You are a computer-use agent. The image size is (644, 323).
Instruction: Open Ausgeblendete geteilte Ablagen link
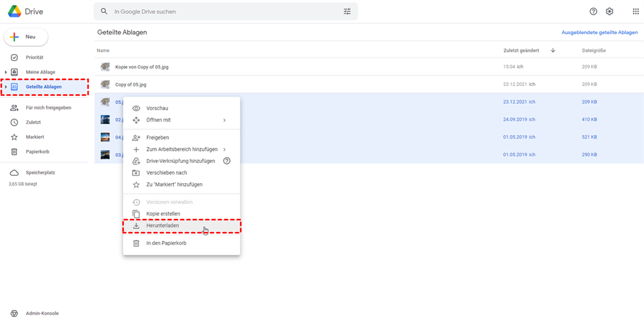pyautogui.click(x=599, y=33)
